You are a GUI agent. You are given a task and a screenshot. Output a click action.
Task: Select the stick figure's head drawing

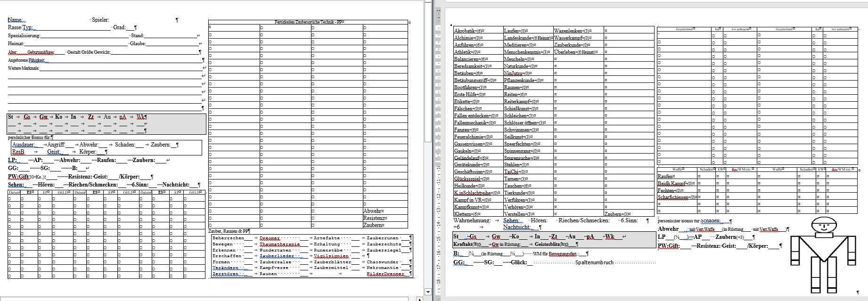(825, 226)
